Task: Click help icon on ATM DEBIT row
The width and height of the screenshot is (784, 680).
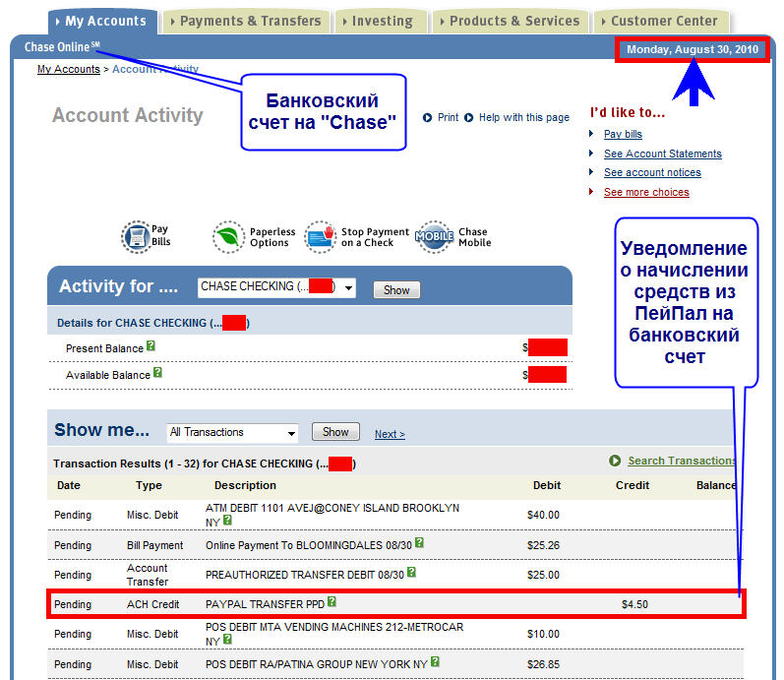Action: click(x=227, y=520)
